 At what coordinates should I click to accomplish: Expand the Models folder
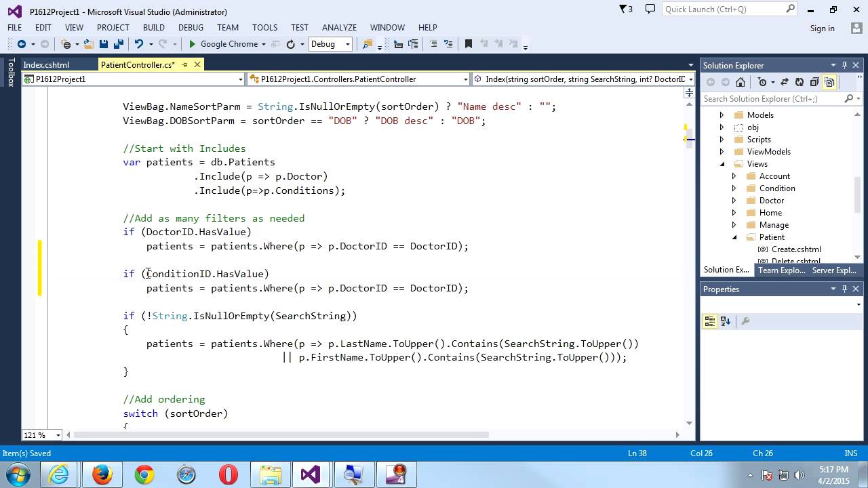click(722, 115)
